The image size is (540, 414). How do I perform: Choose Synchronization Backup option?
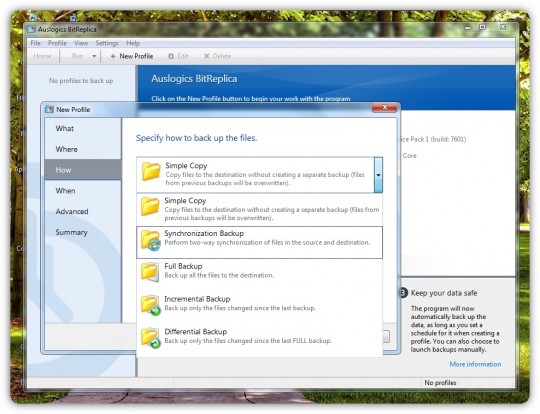tap(259, 242)
